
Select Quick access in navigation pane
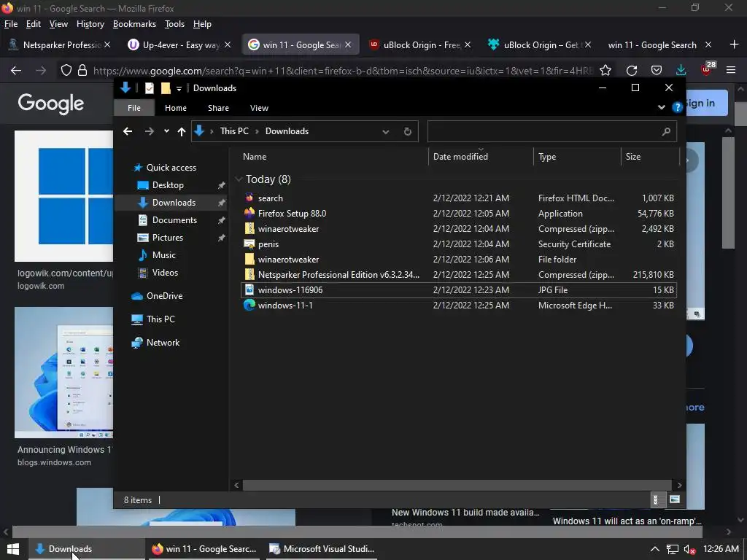171,168
